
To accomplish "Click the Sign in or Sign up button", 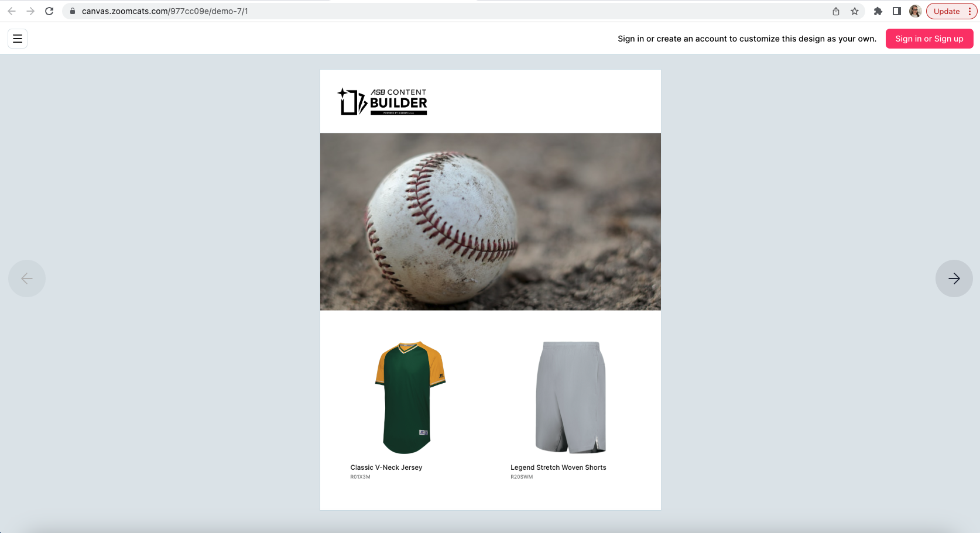I will tap(929, 39).
